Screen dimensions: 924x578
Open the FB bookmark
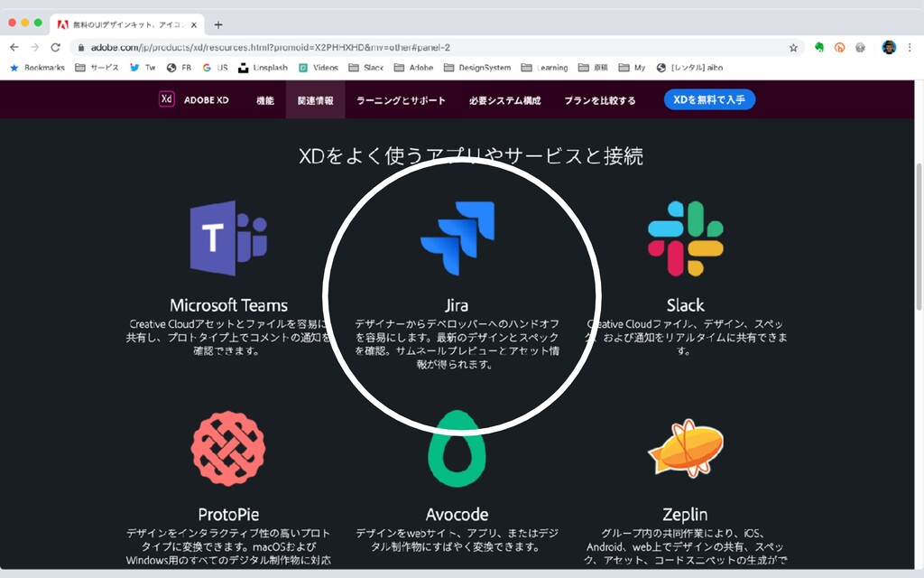[180, 68]
